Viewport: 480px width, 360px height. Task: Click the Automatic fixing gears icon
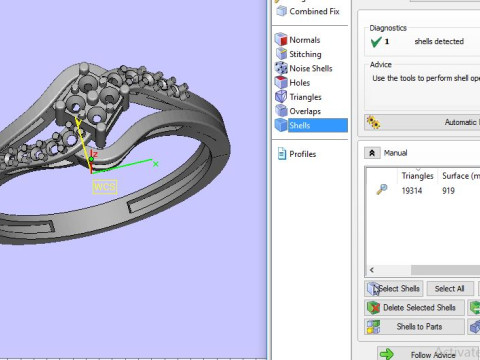click(373, 122)
